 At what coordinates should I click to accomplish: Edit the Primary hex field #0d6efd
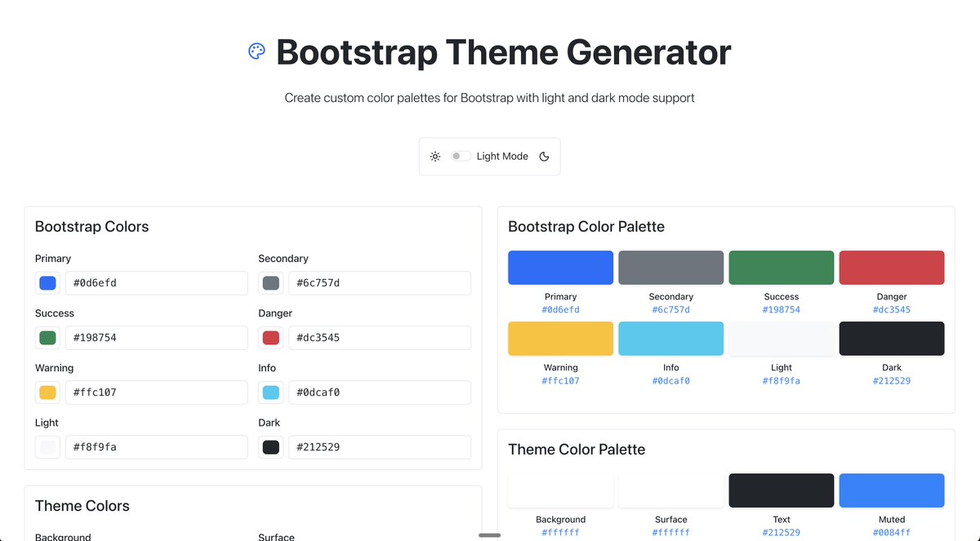click(156, 283)
